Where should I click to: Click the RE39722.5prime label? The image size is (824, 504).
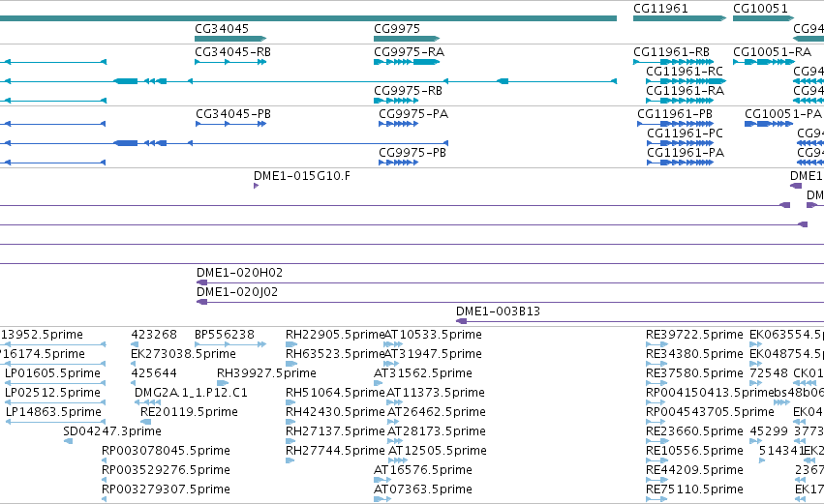click(694, 335)
